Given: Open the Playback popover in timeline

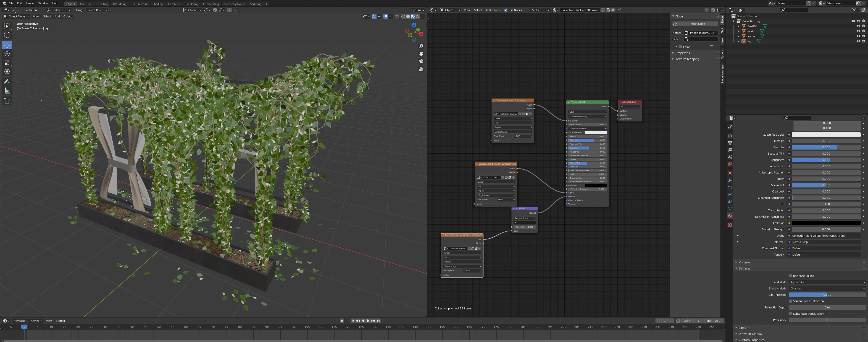Looking at the screenshot, I should point(20,321).
